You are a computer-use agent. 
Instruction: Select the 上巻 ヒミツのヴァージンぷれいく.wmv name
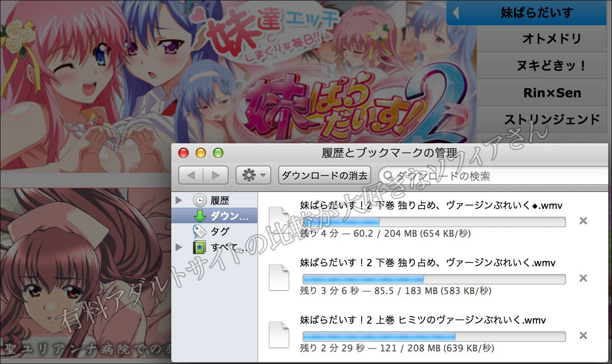(423, 320)
